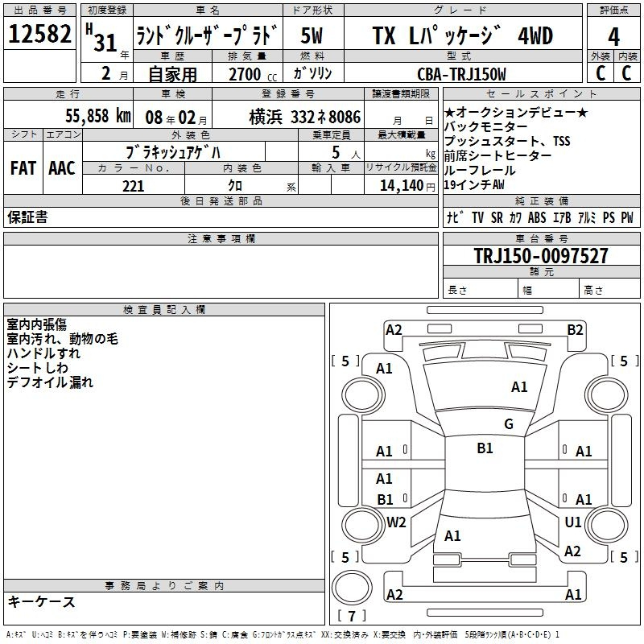Click the registration plate 横浜 332ネ8086
The height and width of the screenshot is (644, 644).
[x=305, y=118]
